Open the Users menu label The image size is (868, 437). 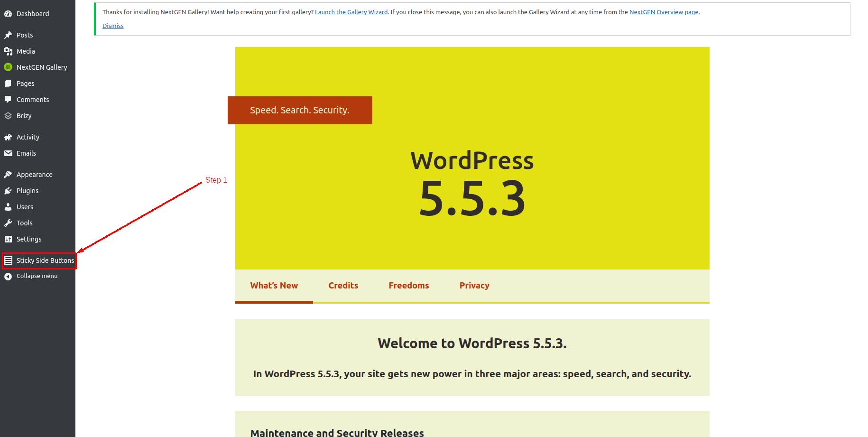pyautogui.click(x=25, y=207)
